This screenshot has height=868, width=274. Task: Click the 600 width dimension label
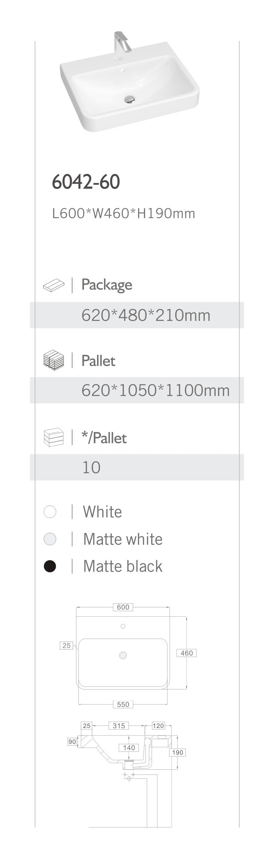(123, 607)
